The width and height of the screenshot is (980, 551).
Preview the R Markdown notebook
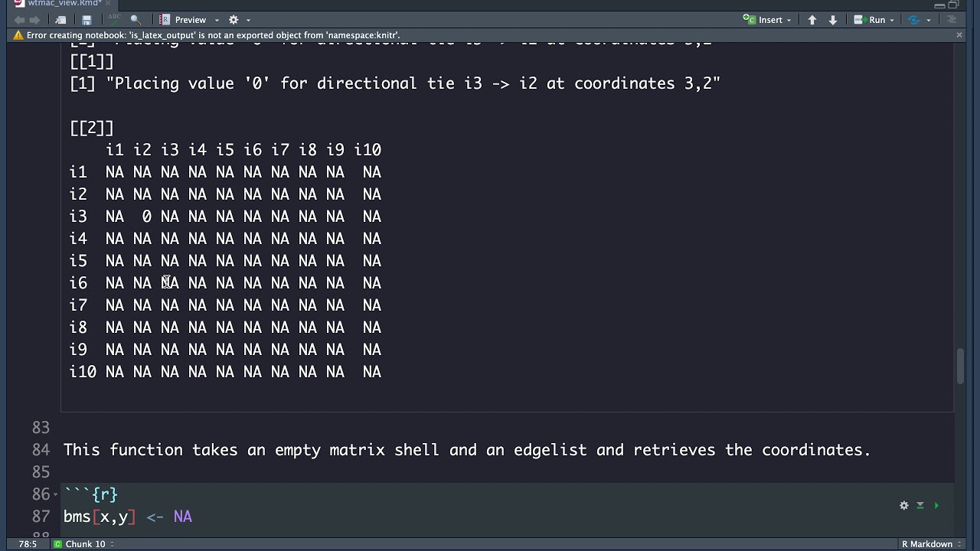click(x=182, y=20)
